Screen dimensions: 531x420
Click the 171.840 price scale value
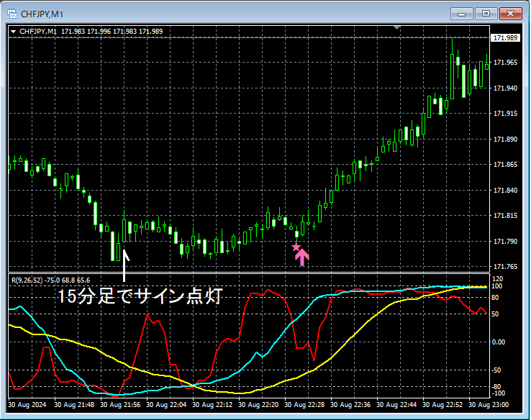point(505,190)
